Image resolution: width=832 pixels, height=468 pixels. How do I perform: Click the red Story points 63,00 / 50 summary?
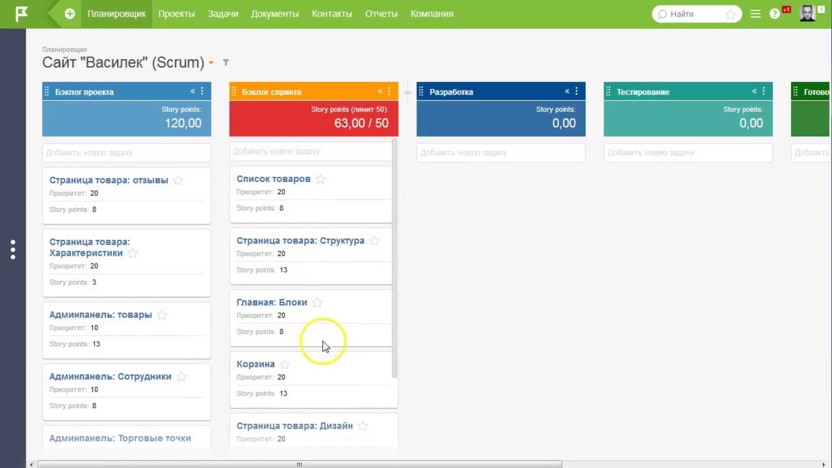click(x=314, y=118)
